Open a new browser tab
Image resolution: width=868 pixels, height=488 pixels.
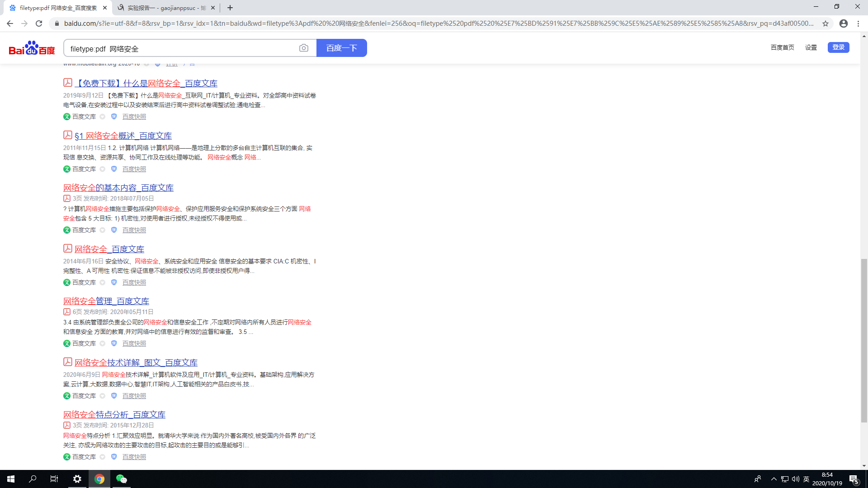pos(230,8)
